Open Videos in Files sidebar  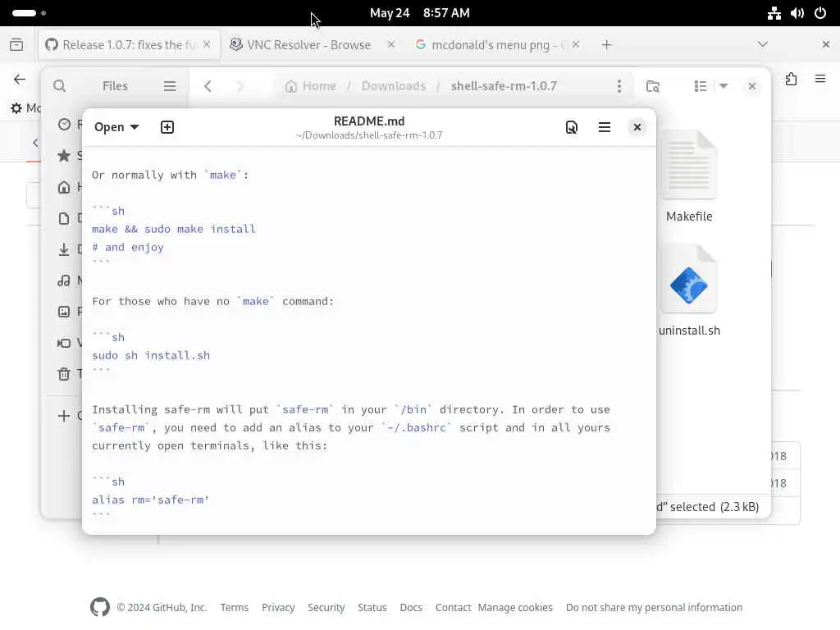pos(64,342)
